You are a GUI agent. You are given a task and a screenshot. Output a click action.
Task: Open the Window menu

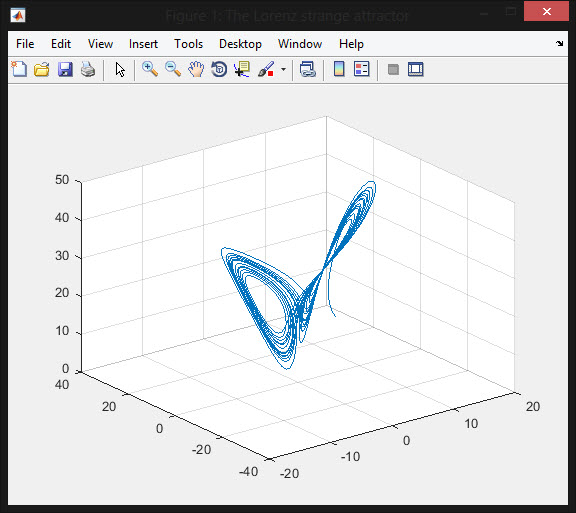(x=300, y=44)
